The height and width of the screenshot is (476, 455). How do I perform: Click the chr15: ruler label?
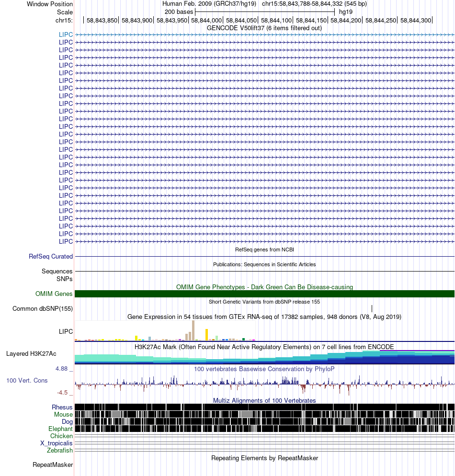[x=64, y=20]
